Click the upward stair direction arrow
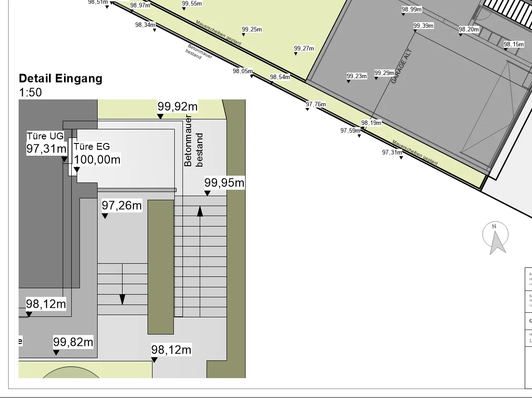Screen dimensions: 532x399 pyautogui.click(x=200, y=211)
